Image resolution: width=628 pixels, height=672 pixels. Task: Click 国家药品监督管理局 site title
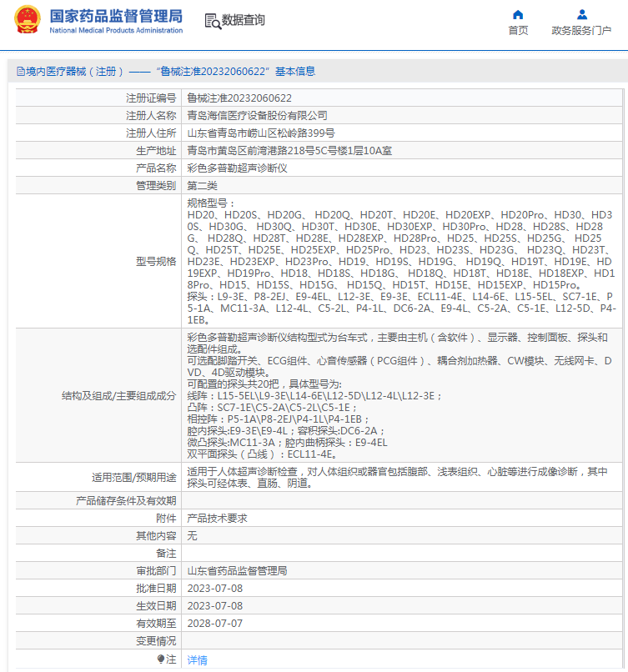point(116,17)
